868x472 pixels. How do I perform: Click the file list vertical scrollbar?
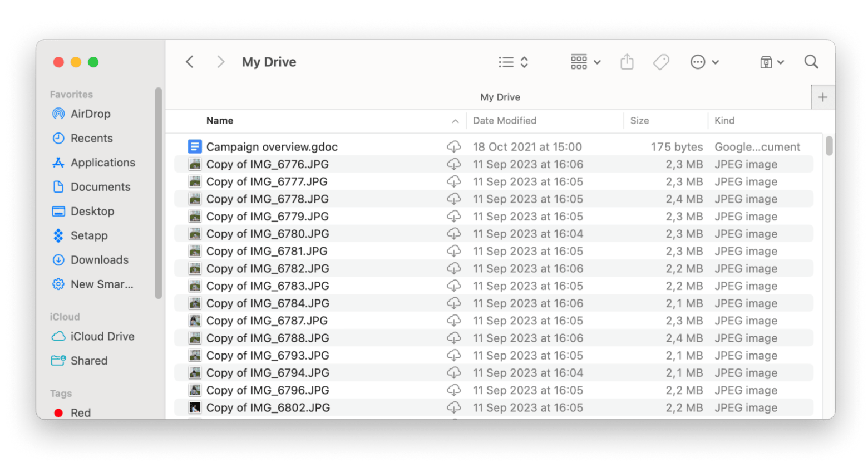829,146
